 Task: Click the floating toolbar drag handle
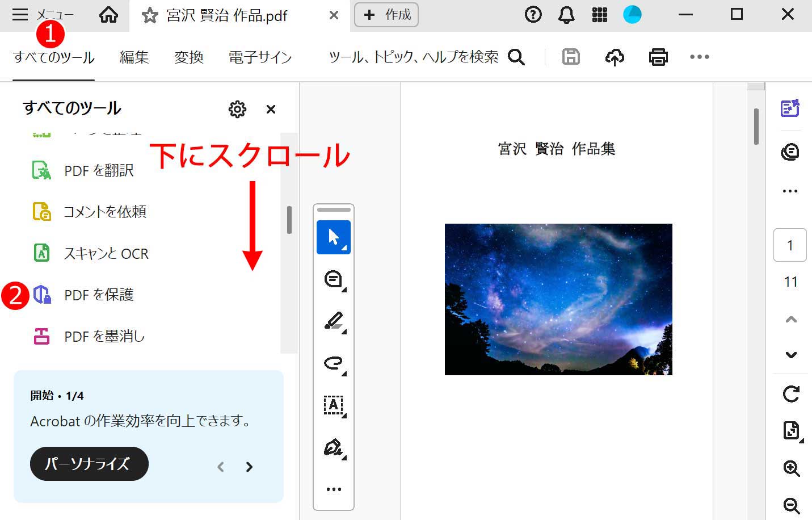tap(334, 210)
